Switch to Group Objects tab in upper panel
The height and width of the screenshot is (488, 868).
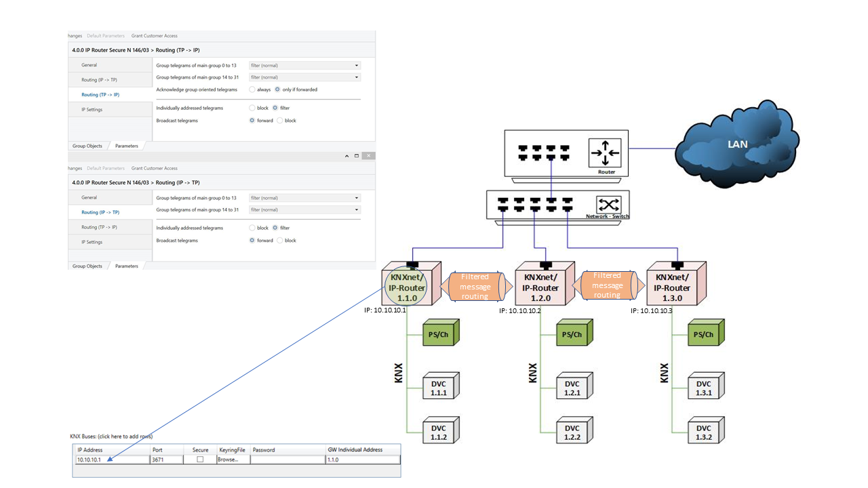pyautogui.click(x=87, y=146)
